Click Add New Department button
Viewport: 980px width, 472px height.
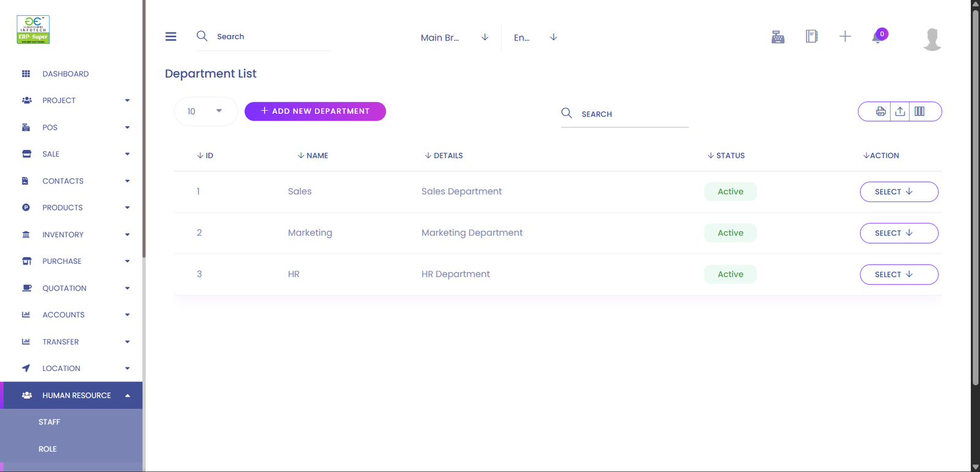pyautogui.click(x=315, y=111)
